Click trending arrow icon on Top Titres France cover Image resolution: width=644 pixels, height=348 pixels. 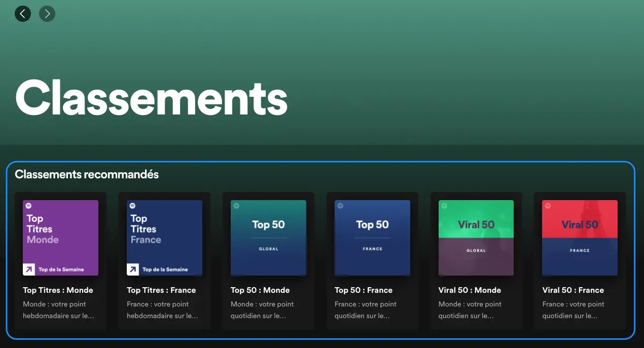[x=133, y=269]
